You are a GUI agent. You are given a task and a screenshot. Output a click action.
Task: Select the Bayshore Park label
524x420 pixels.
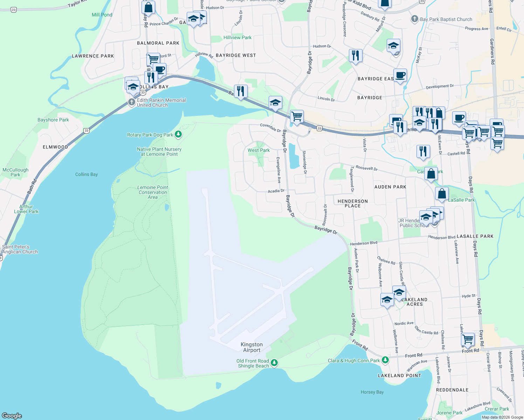(x=53, y=120)
